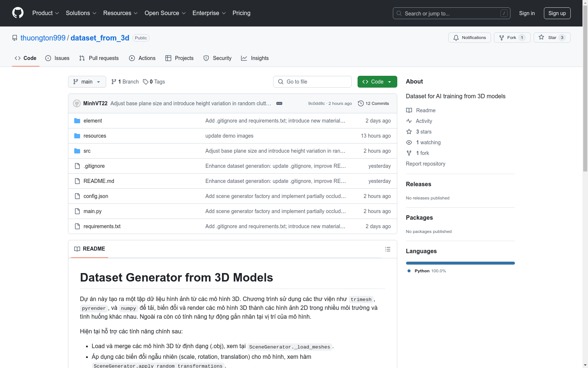Click the Report repository link
The height and width of the screenshot is (368, 588).
point(426,164)
